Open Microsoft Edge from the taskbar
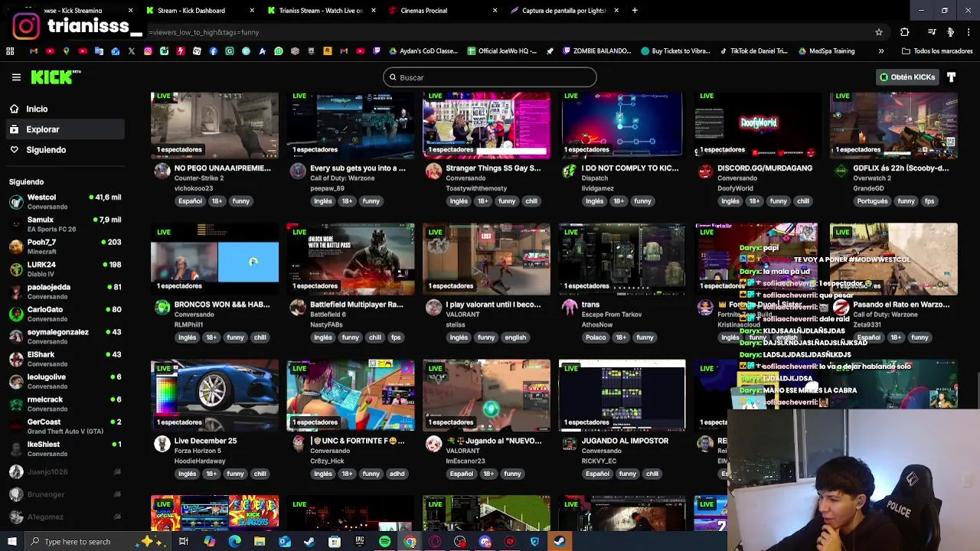 tap(234, 542)
